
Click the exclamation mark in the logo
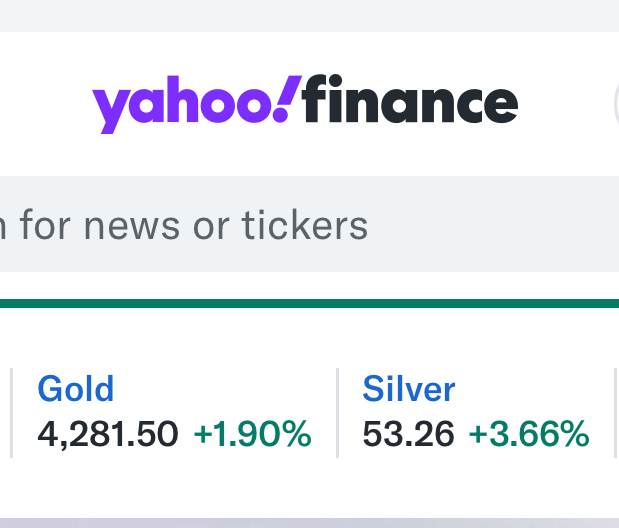pyautogui.click(x=285, y=98)
